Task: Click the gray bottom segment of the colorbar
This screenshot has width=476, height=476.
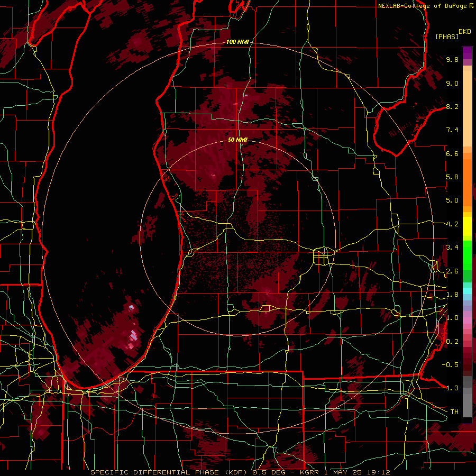Action: (x=467, y=398)
